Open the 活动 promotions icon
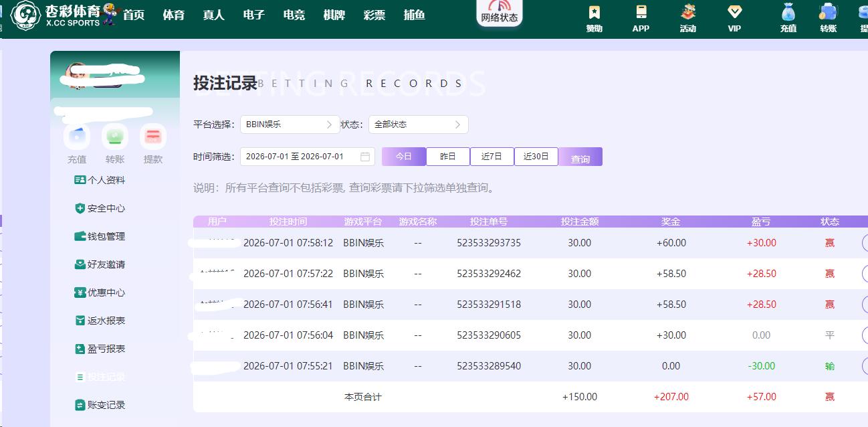868x427 pixels. coord(687,18)
